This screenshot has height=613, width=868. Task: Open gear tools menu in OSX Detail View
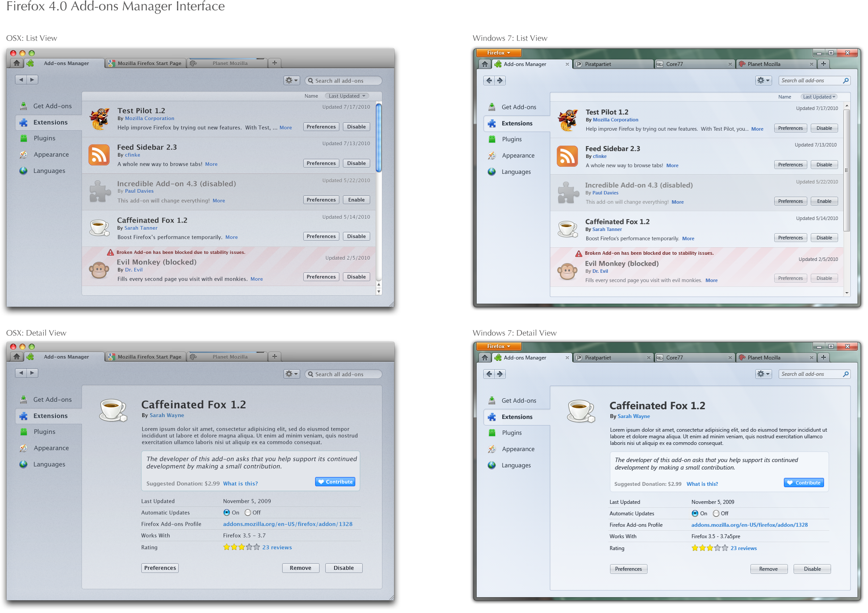pos(291,374)
